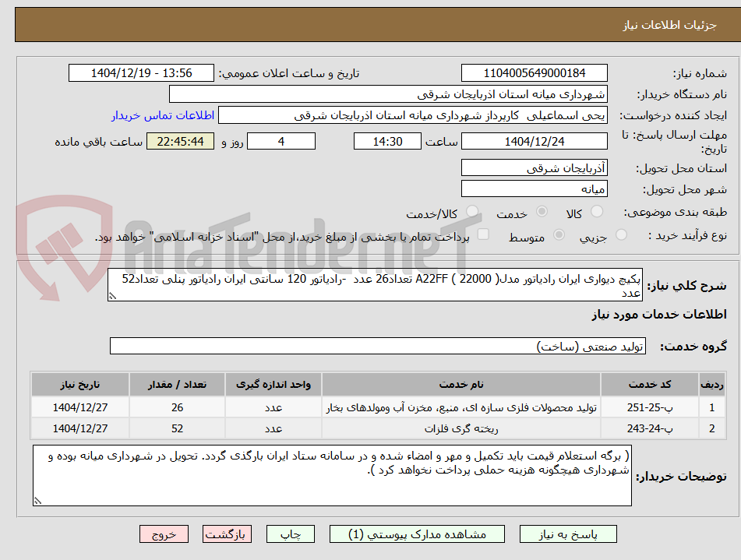Viewport: 741px width, 560px height.
Task: Click the شماره نیاز field 1104005649000184
Action: [534, 73]
